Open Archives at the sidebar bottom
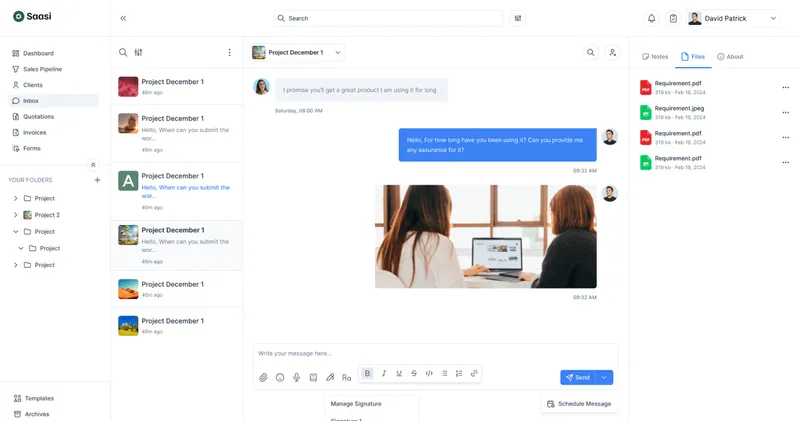This screenshot has width=800, height=421. coord(32,414)
